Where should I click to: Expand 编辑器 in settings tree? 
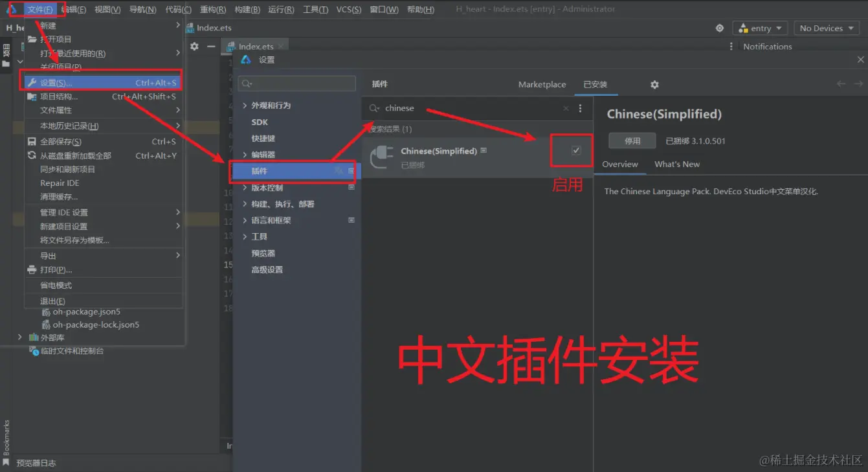point(245,155)
